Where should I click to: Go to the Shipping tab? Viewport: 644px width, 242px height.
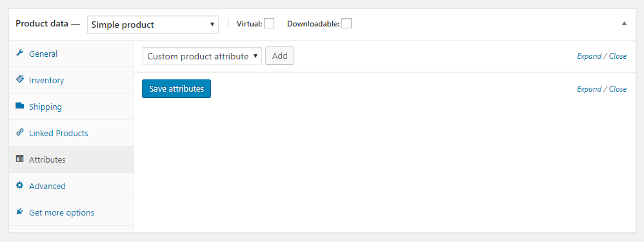(45, 107)
